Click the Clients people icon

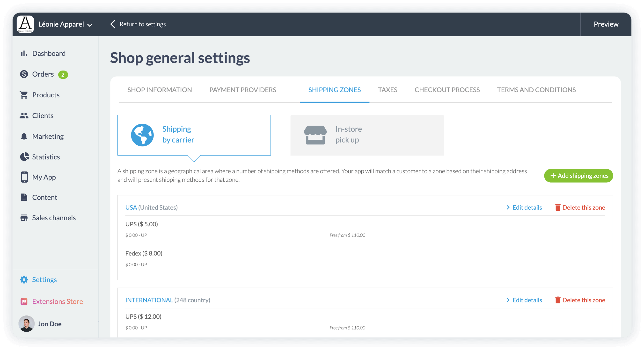point(24,116)
